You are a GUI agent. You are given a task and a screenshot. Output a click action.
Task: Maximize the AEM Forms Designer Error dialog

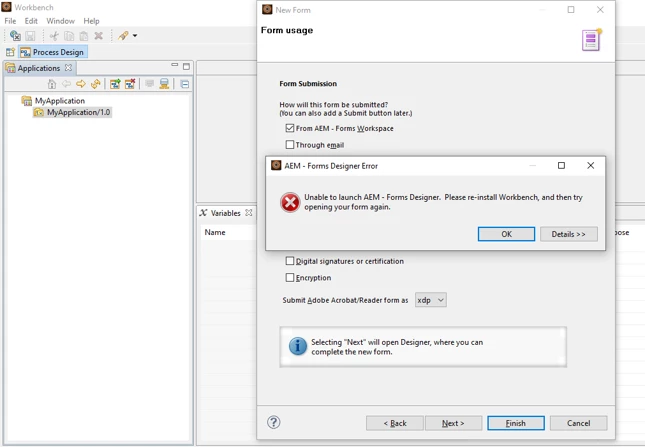(x=561, y=165)
